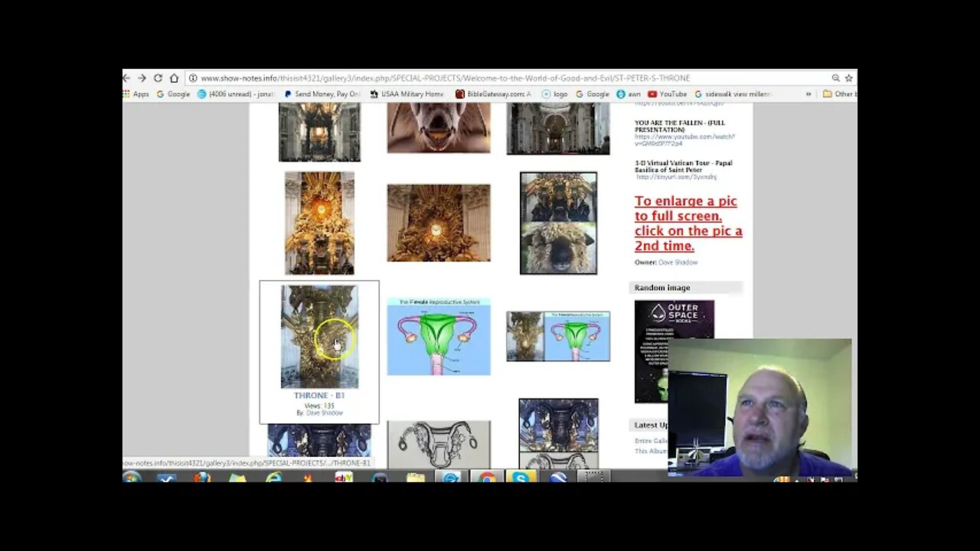This screenshot has width=980, height=551.
Task: Open the awn bookmark
Action: click(x=629, y=94)
